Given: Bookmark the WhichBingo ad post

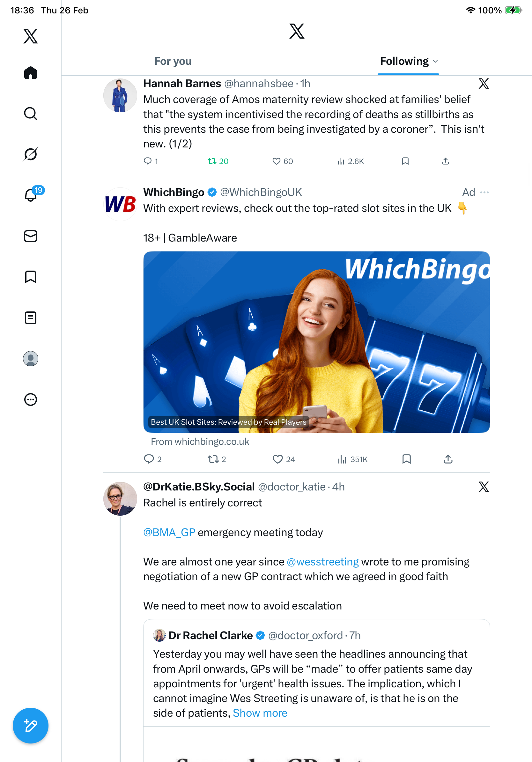Looking at the screenshot, I should click(x=406, y=459).
